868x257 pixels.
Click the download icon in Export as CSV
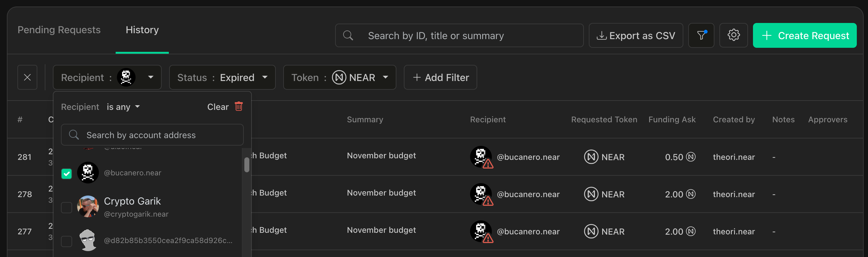pos(602,35)
